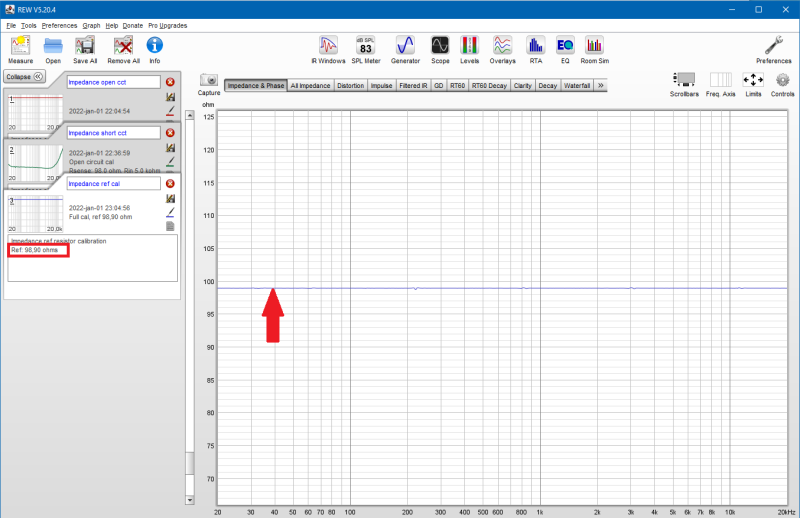This screenshot has height=518, width=800.
Task: Open the Info panel icon
Action: tap(155, 50)
